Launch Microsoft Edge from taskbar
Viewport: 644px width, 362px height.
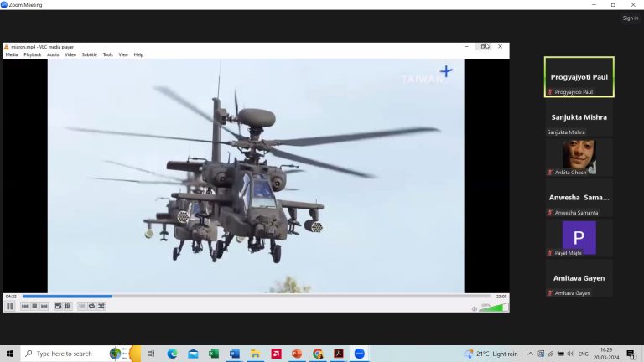[172, 354]
